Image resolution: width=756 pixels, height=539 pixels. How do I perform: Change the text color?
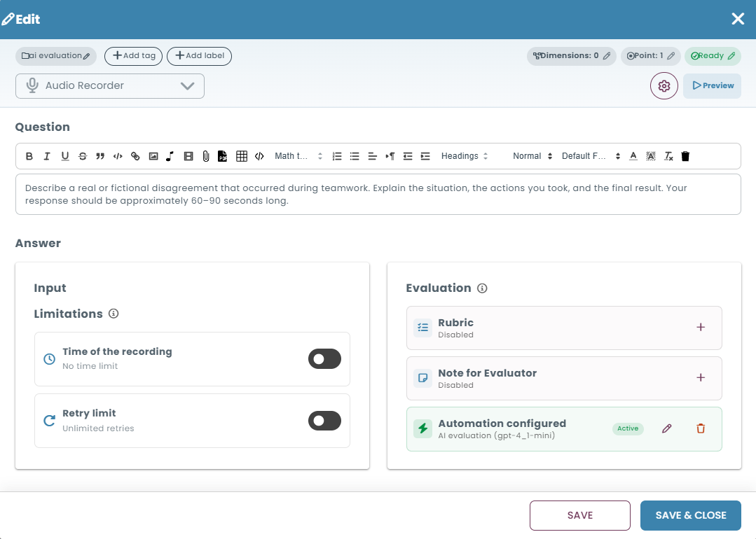[x=633, y=156]
